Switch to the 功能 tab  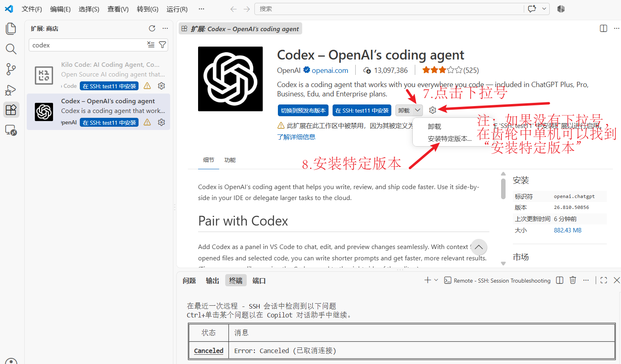[230, 160]
